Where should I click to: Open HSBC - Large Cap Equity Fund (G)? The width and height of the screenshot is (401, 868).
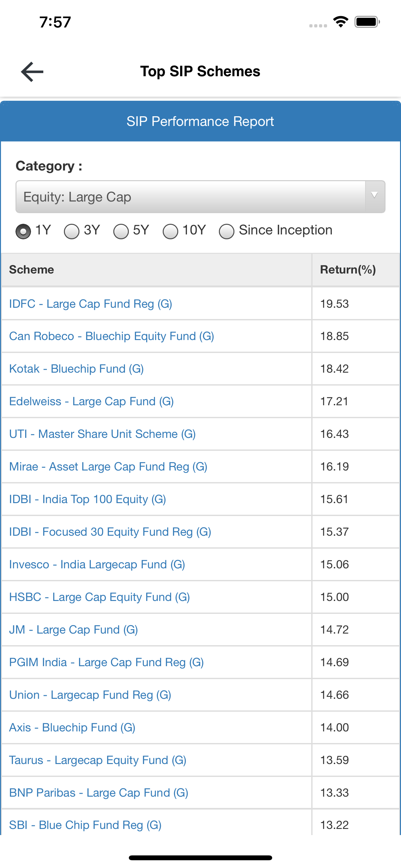(x=99, y=597)
